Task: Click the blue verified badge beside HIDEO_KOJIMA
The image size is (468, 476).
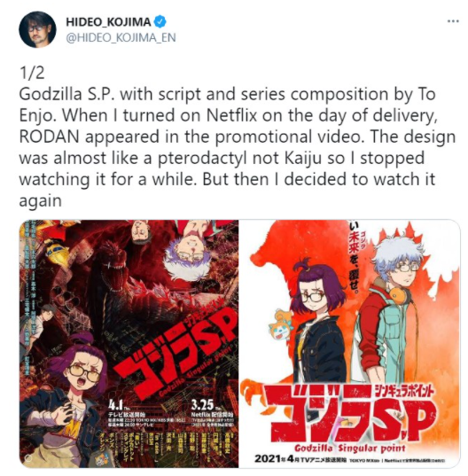Action: (x=160, y=22)
